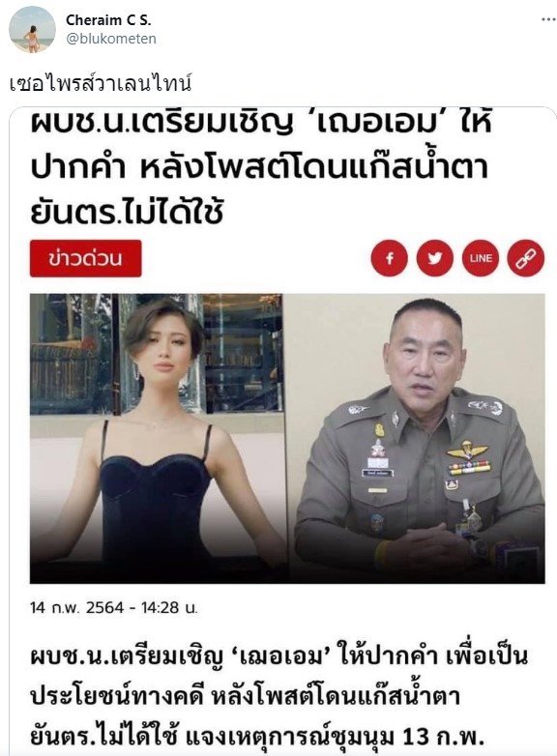Click the bold article summary paragraph
The image size is (557, 756).
278,696
